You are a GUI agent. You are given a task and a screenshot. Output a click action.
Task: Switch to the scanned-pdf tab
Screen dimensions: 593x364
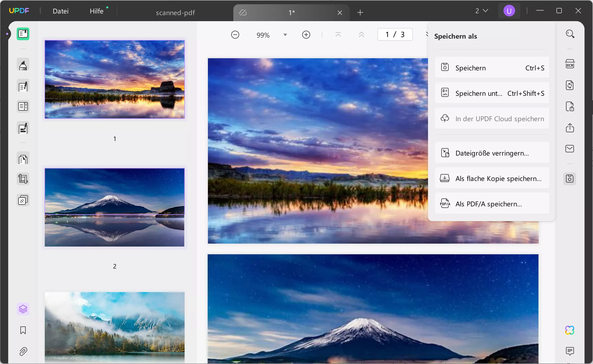(x=175, y=12)
